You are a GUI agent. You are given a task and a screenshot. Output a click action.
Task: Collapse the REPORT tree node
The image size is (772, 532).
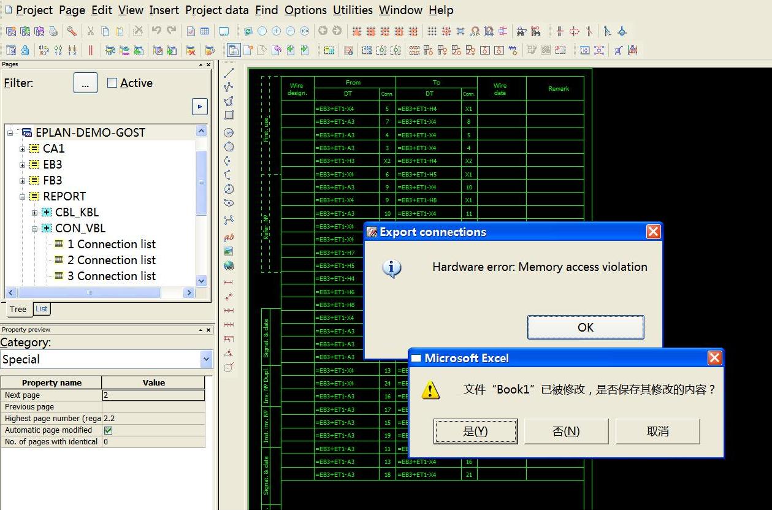click(x=22, y=196)
